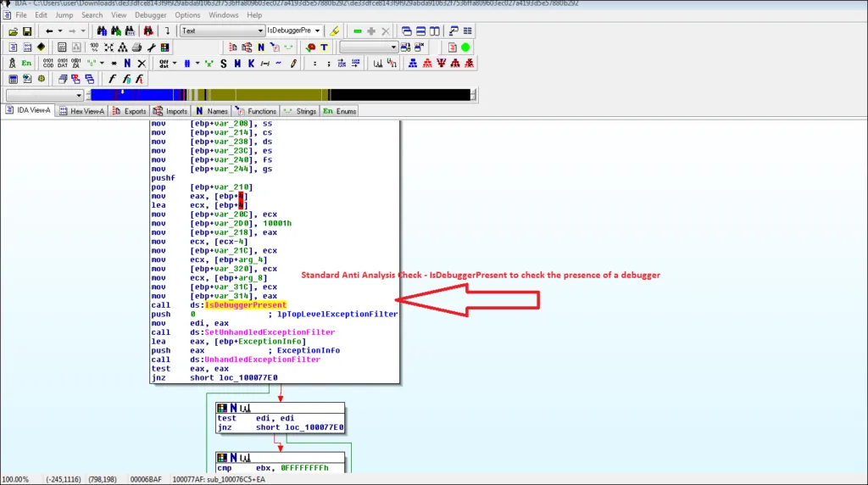This screenshot has width=868, height=485.
Task: Open the Jump menu
Action: click(x=64, y=15)
